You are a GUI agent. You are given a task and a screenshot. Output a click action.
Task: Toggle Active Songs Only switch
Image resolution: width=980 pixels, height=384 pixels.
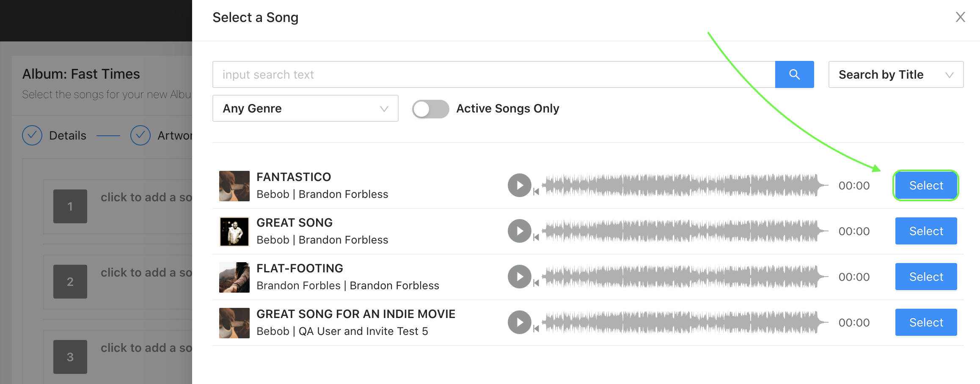coord(431,109)
